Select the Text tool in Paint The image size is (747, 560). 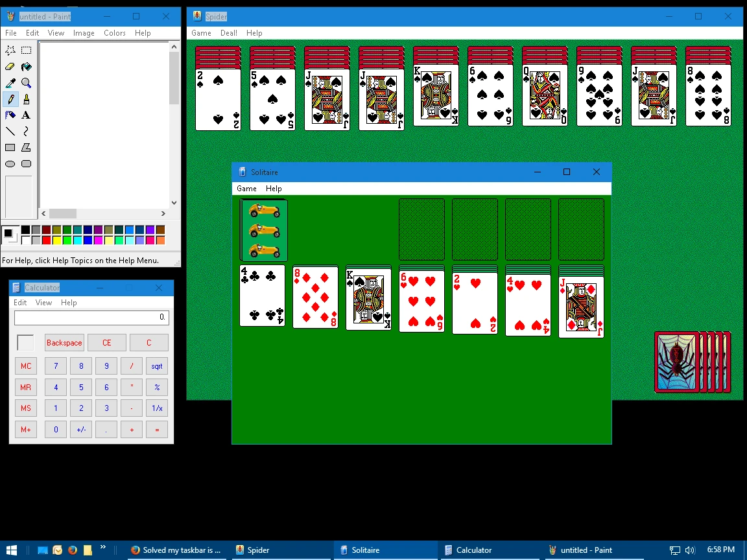tap(26, 115)
